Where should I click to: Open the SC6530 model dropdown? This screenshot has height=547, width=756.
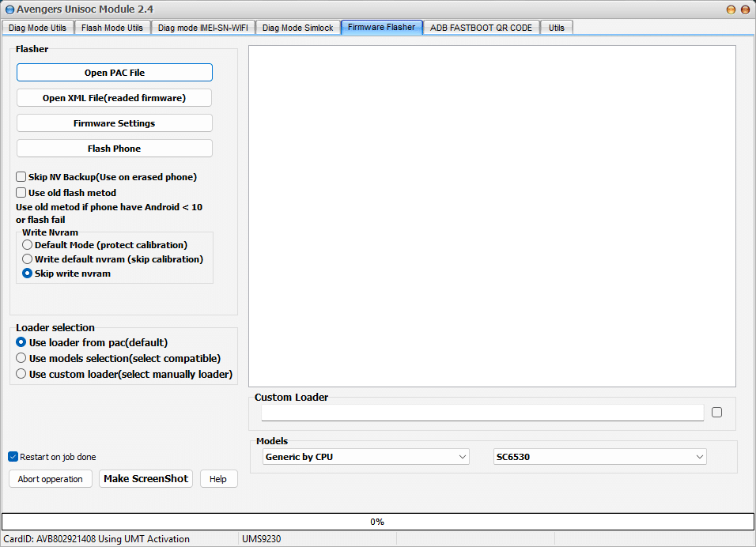click(599, 456)
